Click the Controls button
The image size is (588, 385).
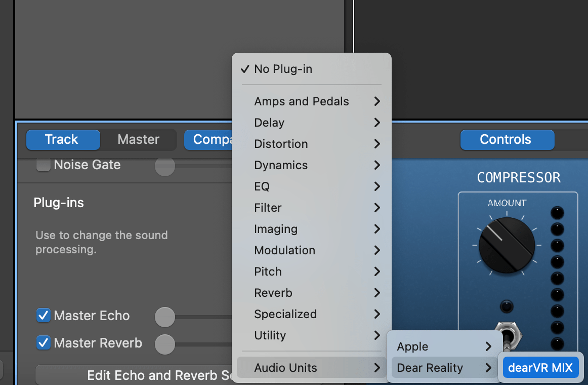tap(507, 140)
